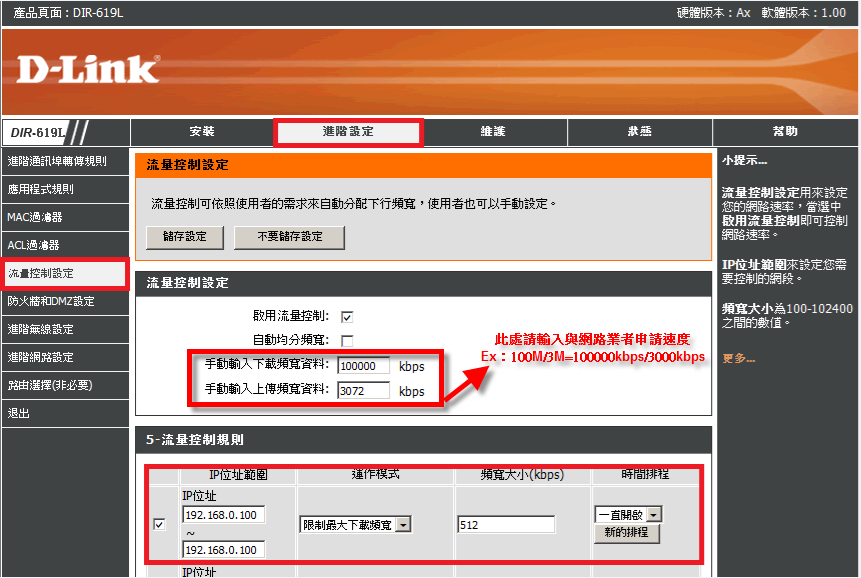
Task: Go to the 維護 tab
Action: click(493, 132)
